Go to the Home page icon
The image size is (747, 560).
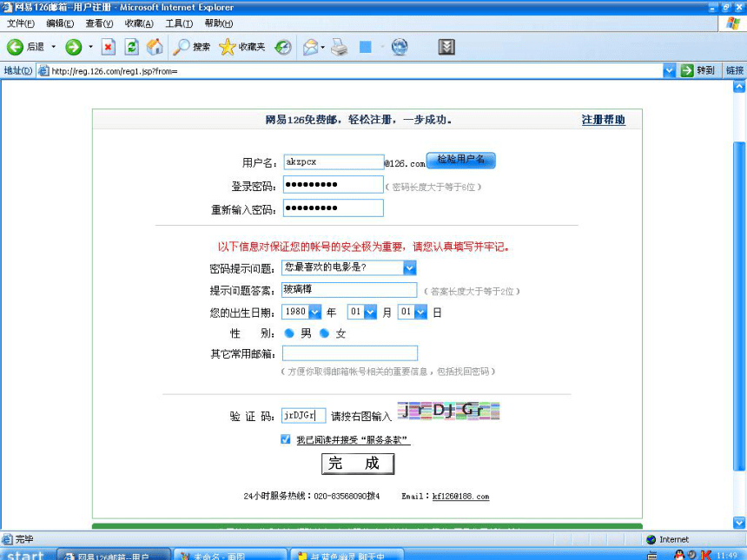[155, 47]
